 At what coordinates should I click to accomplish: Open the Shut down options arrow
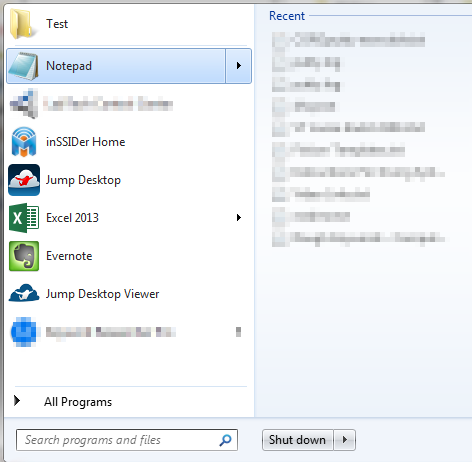[x=345, y=440]
